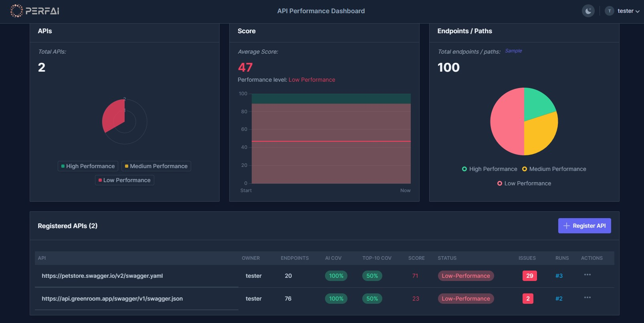The image size is (644, 323).
Task: Sort table by the ENDPOINTS column header
Action: (x=295, y=258)
